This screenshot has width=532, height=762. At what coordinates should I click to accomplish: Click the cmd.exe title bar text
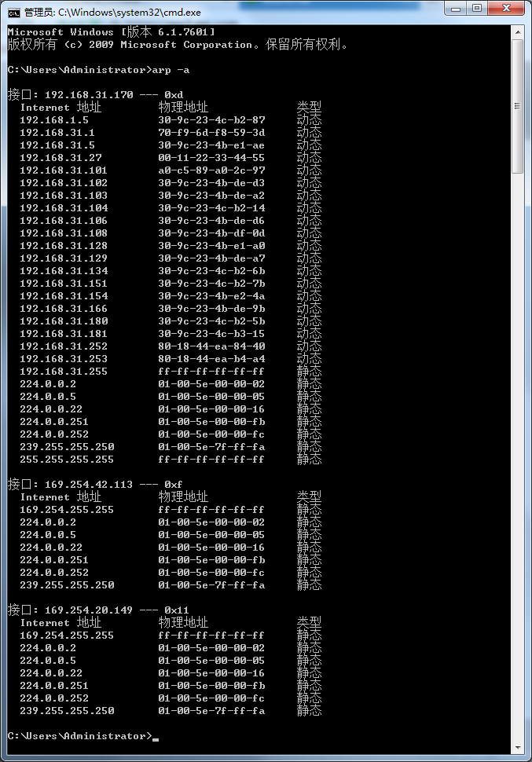pyautogui.click(x=112, y=13)
